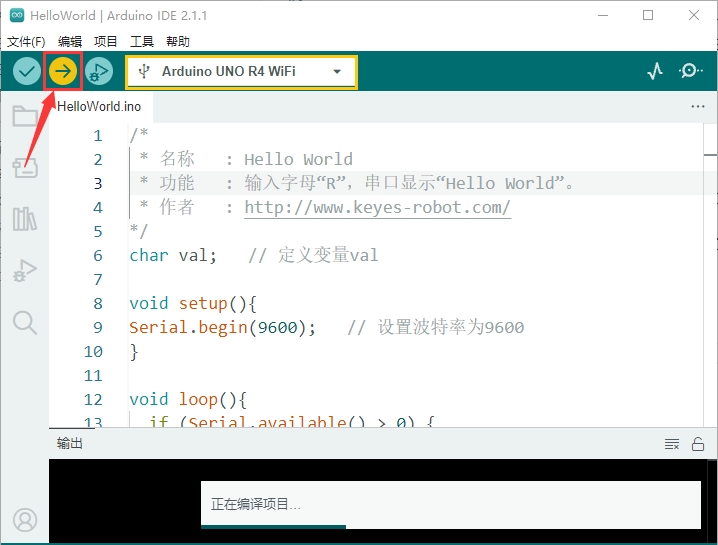Click the user account profile icon

tap(25, 520)
